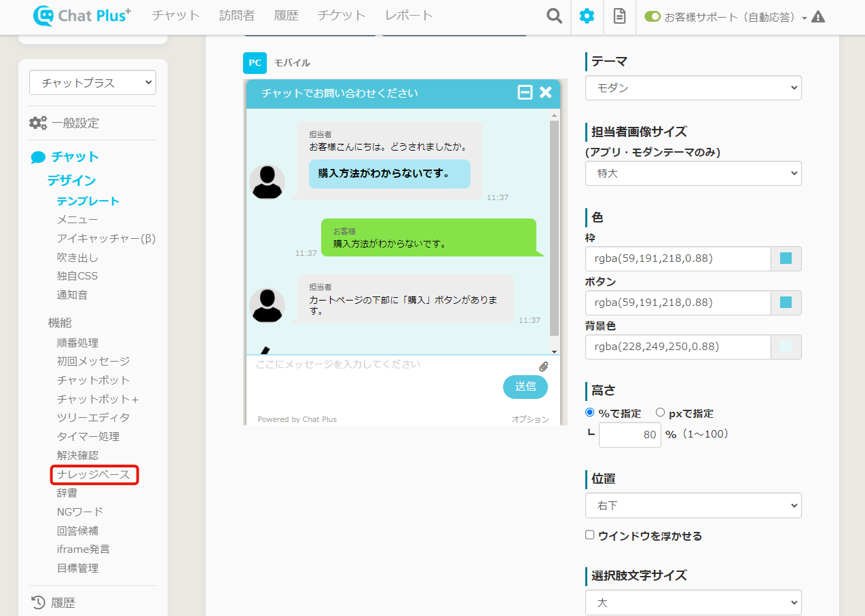Open the 位置 dropdown showing 右下
The image size is (865, 616).
tap(693, 506)
